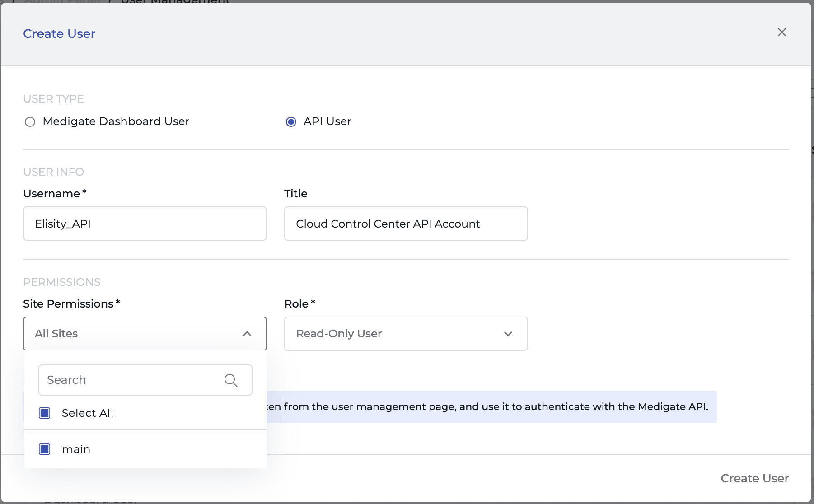814x504 pixels.
Task: Collapse the Site Permissions dropdown
Action: pyautogui.click(x=145, y=334)
